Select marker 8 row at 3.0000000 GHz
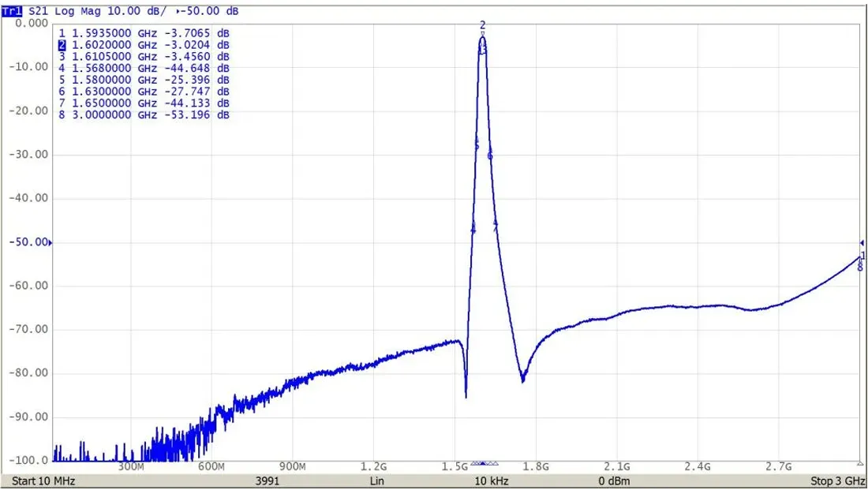 pos(144,114)
